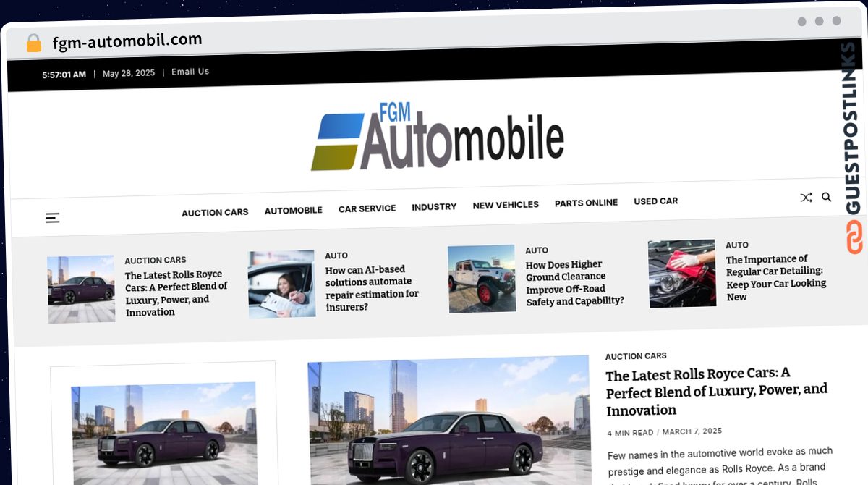Click the padlock icon beside the URL
The image size is (868, 485).
point(34,43)
